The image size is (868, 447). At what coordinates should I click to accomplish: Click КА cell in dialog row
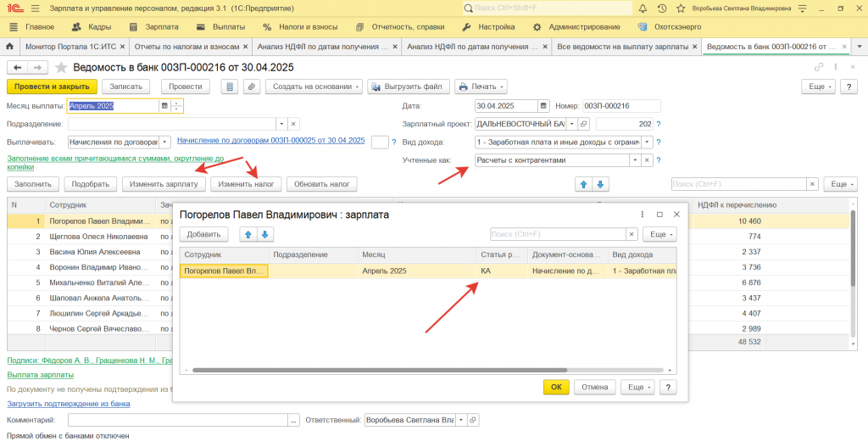[x=502, y=271]
